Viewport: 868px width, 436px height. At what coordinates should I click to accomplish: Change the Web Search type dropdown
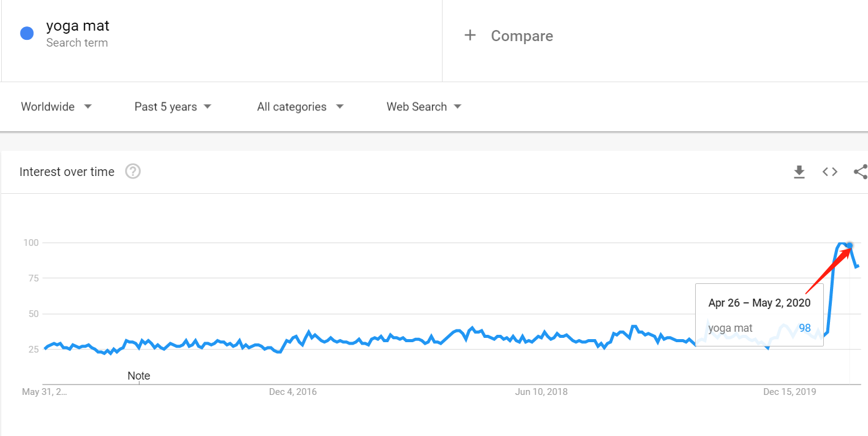click(x=424, y=107)
